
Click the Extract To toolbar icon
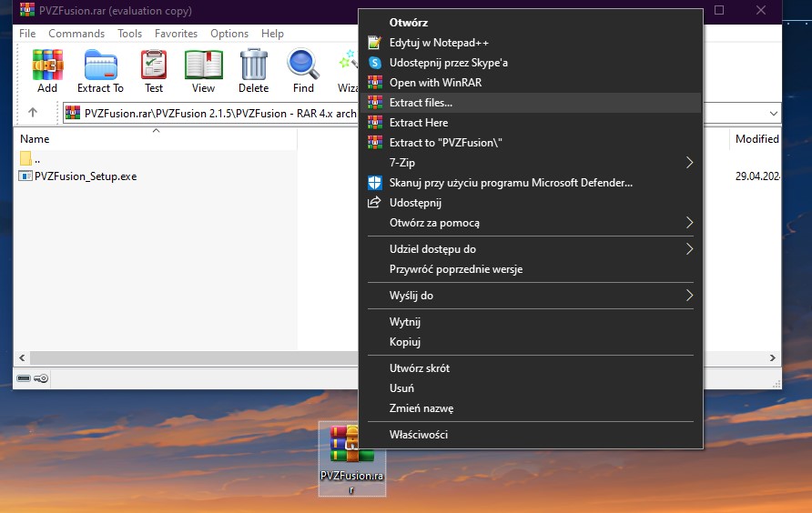coord(100,70)
